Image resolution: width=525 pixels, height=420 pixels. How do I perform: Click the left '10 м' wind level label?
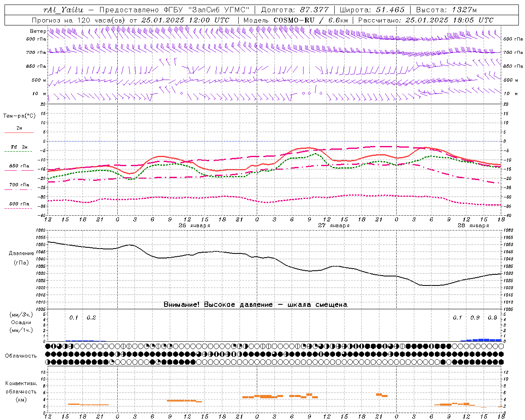[x=39, y=94]
